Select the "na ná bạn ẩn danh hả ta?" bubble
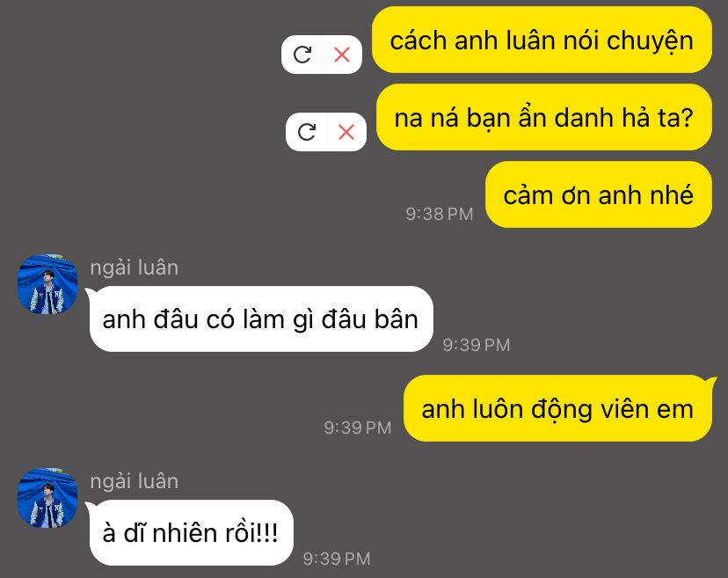This screenshot has height=578, width=728. [x=543, y=117]
